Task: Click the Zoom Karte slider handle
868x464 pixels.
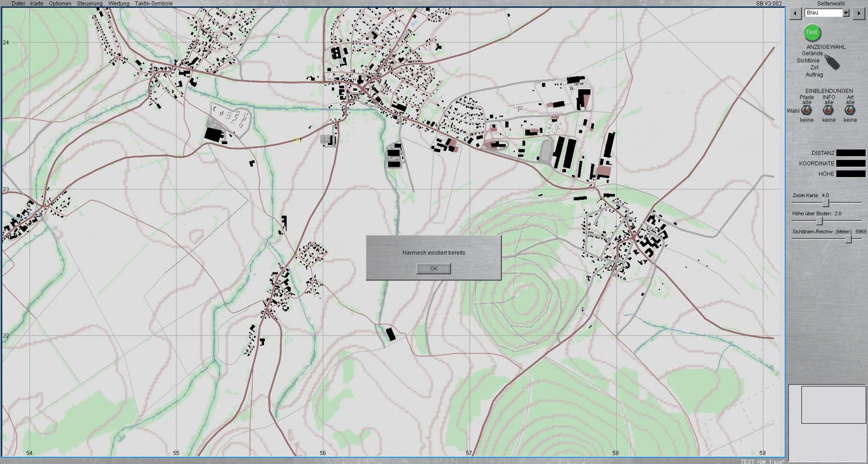Action: click(826, 203)
